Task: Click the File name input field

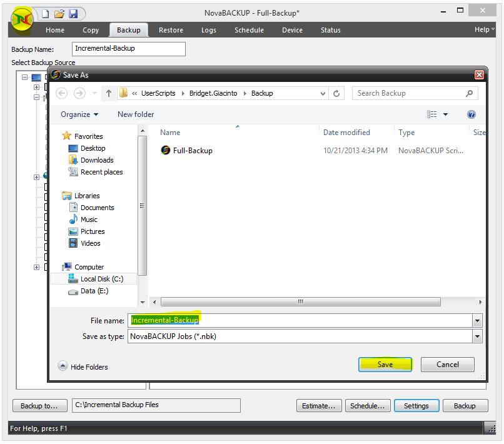Action: 300,321
